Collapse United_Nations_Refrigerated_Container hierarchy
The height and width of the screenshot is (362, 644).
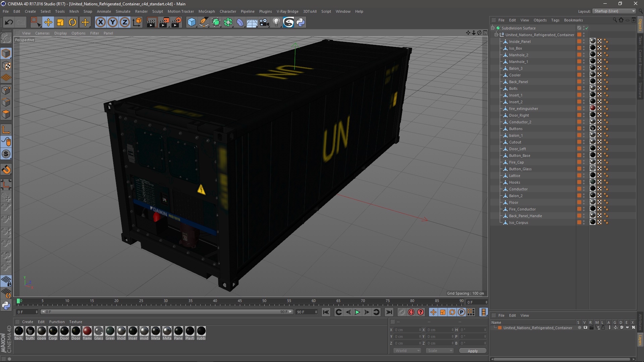click(x=496, y=35)
